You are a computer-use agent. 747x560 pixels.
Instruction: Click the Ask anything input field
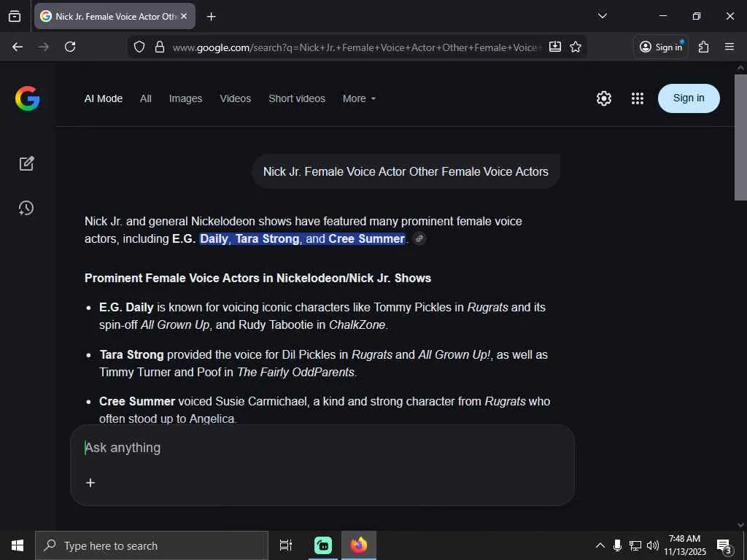pyautogui.click(x=322, y=448)
